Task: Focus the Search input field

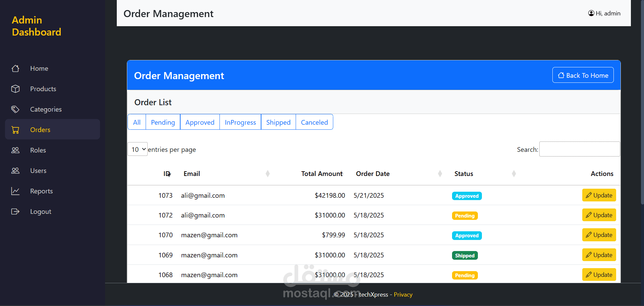Action: [x=579, y=149]
